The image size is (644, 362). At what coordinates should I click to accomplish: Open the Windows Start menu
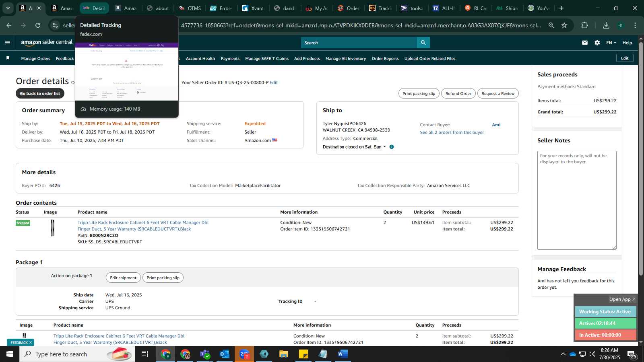[x=10, y=354]
